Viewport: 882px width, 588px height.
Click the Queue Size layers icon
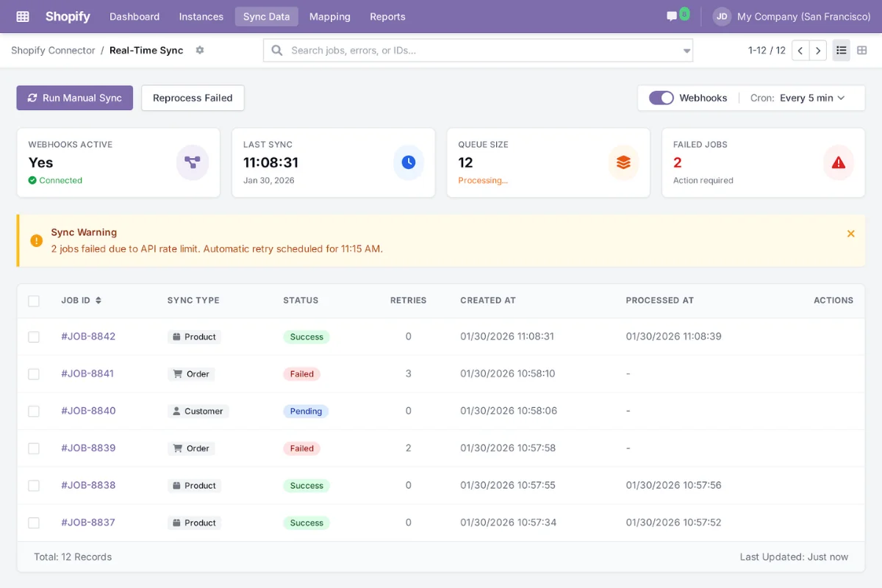click(x=623, y=162)
